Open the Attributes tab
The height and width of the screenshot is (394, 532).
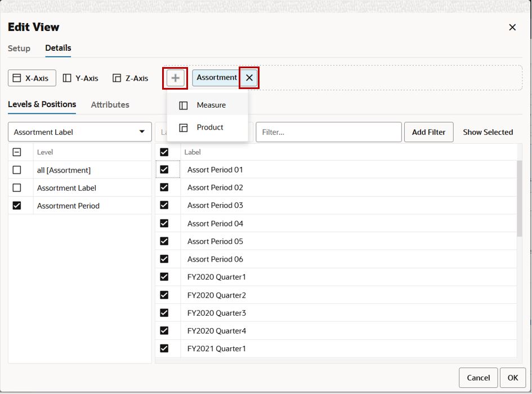110,105
